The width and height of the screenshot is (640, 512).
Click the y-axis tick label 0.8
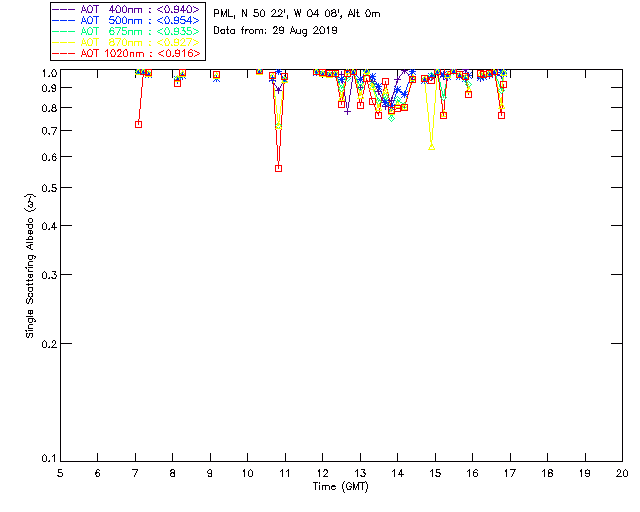click(x=49, y=108)
